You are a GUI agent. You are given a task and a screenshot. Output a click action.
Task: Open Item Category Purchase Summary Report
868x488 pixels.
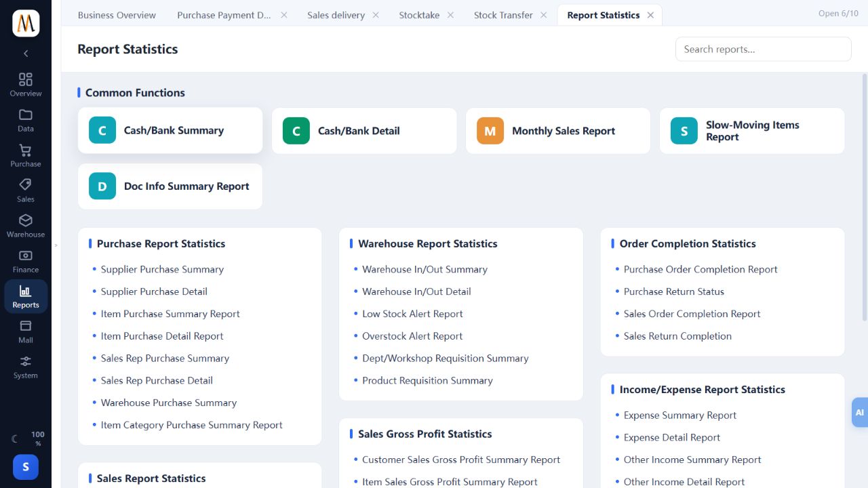click(192, 425)
